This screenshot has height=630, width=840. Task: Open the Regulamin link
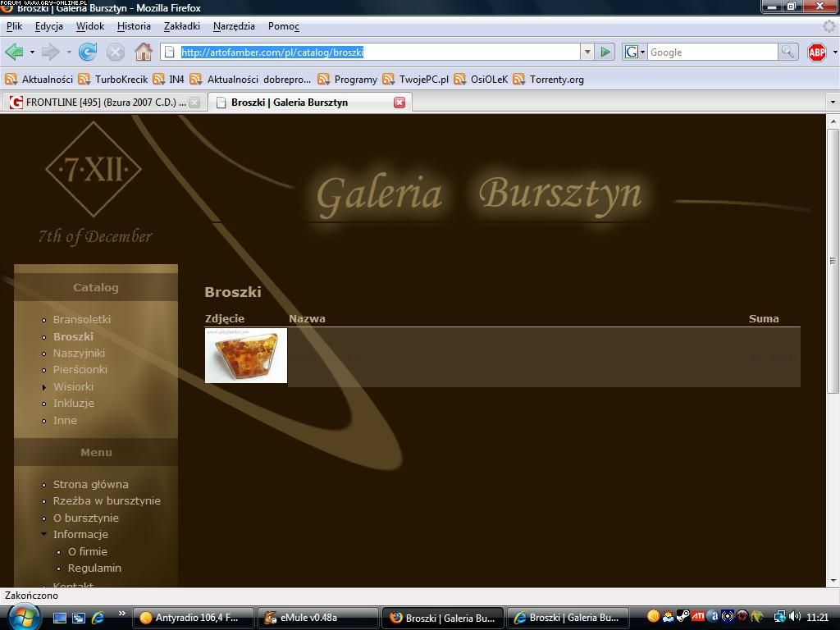coord(94,568)
